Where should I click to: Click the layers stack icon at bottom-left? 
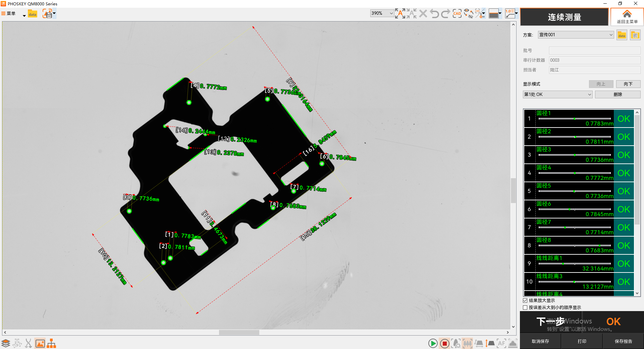(x=6, y=343)
